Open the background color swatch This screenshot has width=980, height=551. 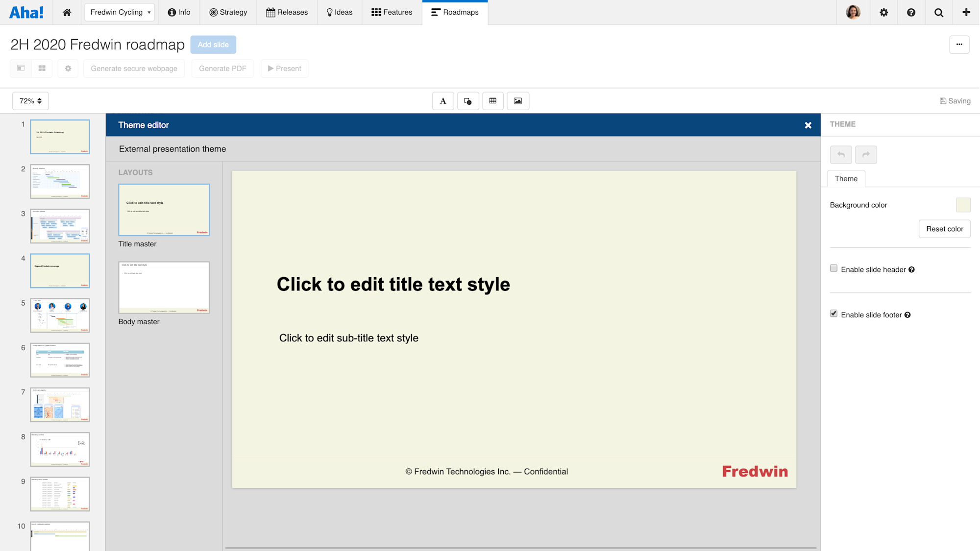pyautogui.click(x=963, y=205)
